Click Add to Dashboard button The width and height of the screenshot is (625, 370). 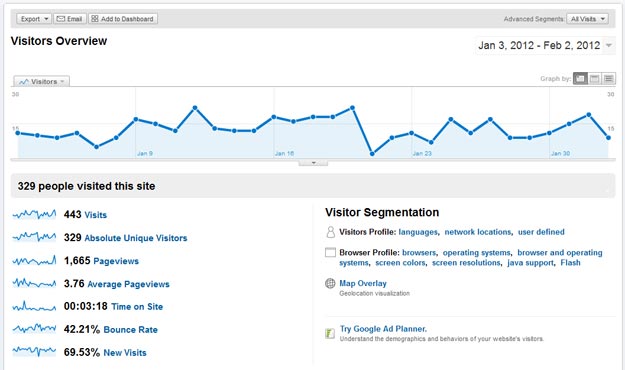(x=123, y=19)
